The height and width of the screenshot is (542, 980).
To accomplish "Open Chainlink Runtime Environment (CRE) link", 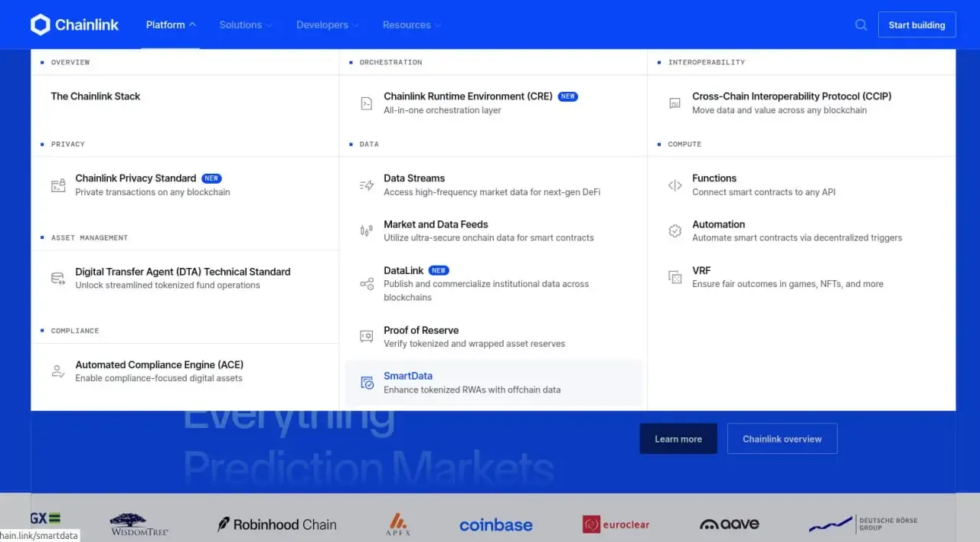I will click(468, 96).
